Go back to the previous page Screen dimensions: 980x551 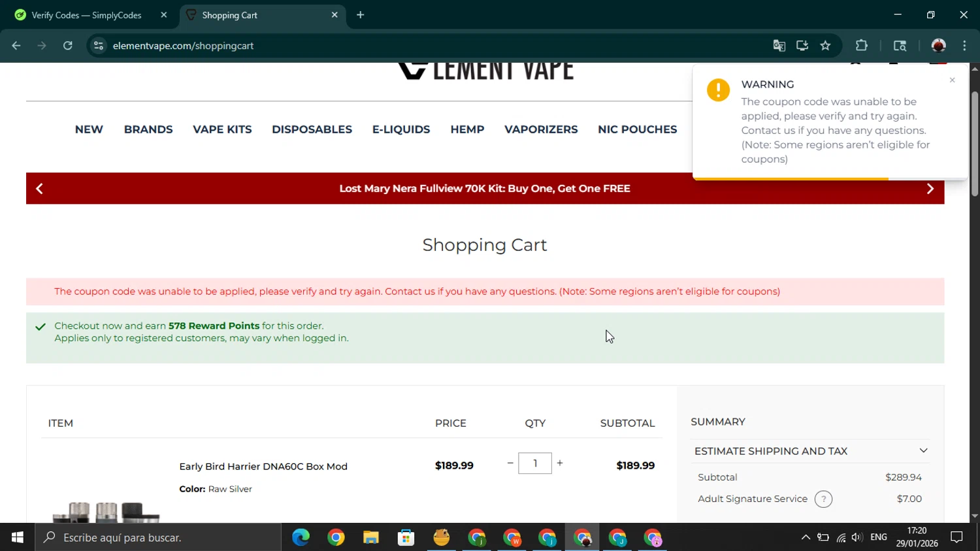pyautogui.click(x=16, y=46)
